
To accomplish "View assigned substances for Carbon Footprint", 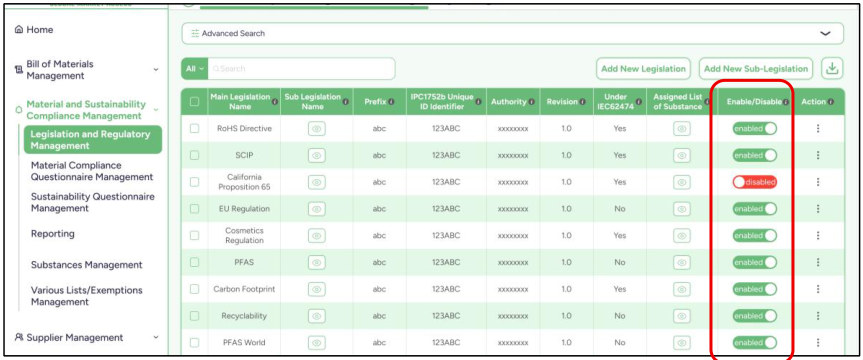I will (x=681, y=289).
